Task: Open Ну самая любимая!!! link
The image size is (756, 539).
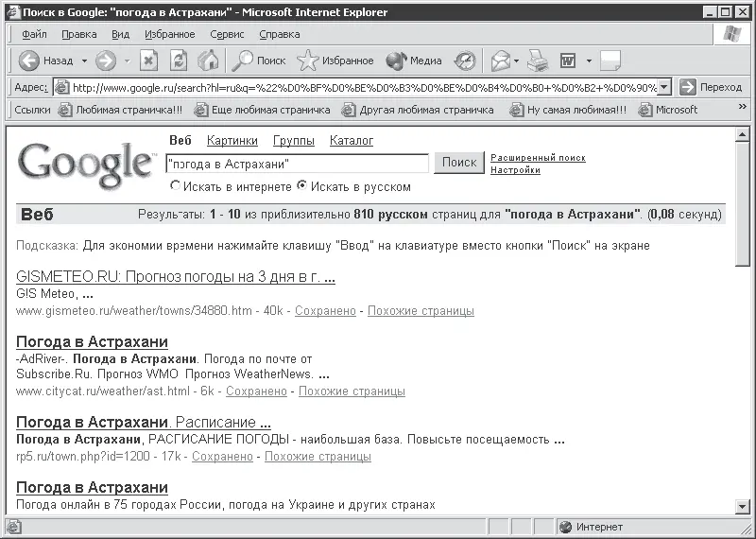Action: coord(568,110)
